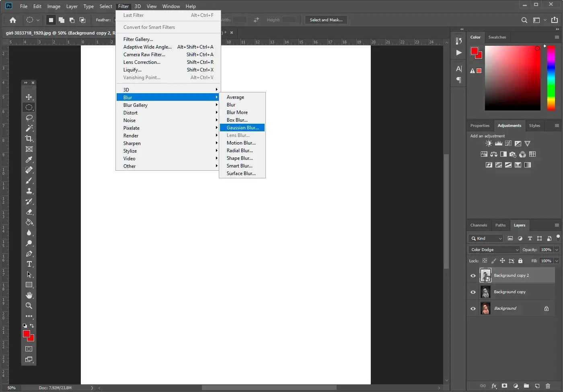Click the Select and Mask button
Viewport: 563px width, 392px height.
[x=326, y=20]
